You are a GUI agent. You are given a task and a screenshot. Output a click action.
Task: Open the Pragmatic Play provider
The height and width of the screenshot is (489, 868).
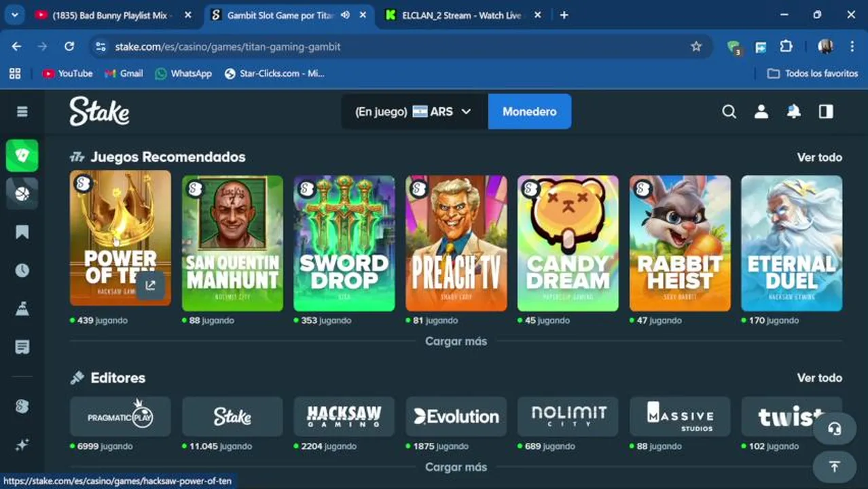pos(120,416)
